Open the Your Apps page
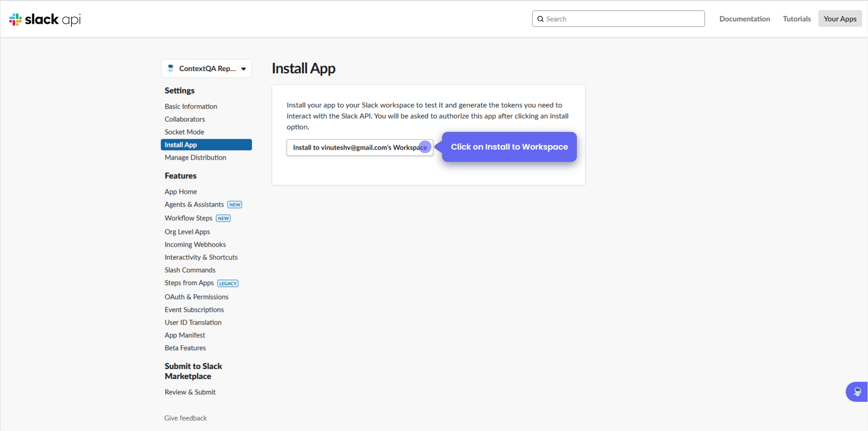The width and height of the screenshot is (868, 431). click(840, 19)
